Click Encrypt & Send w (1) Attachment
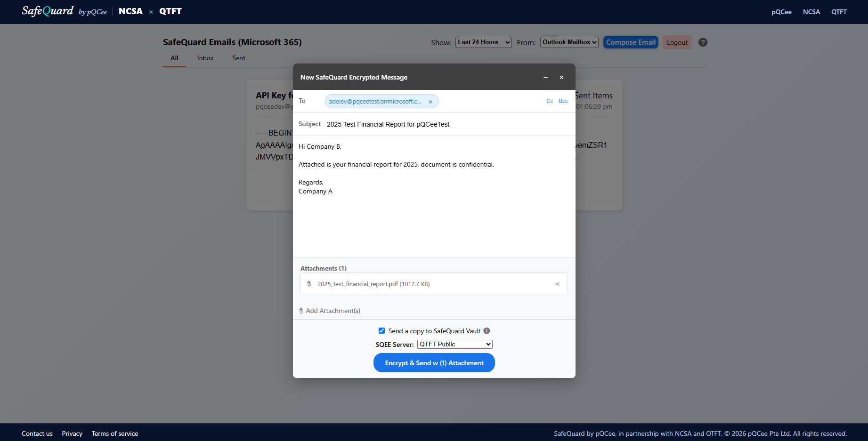Viewport: 868px width, 441px height. point(434,363)
